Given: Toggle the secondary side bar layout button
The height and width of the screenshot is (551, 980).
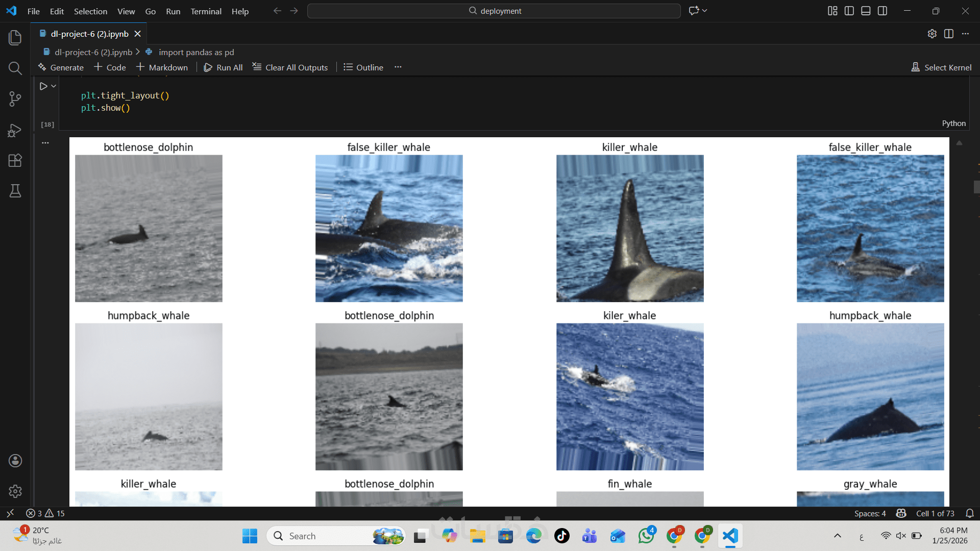Looking at the screenshot, I should 883,11.
